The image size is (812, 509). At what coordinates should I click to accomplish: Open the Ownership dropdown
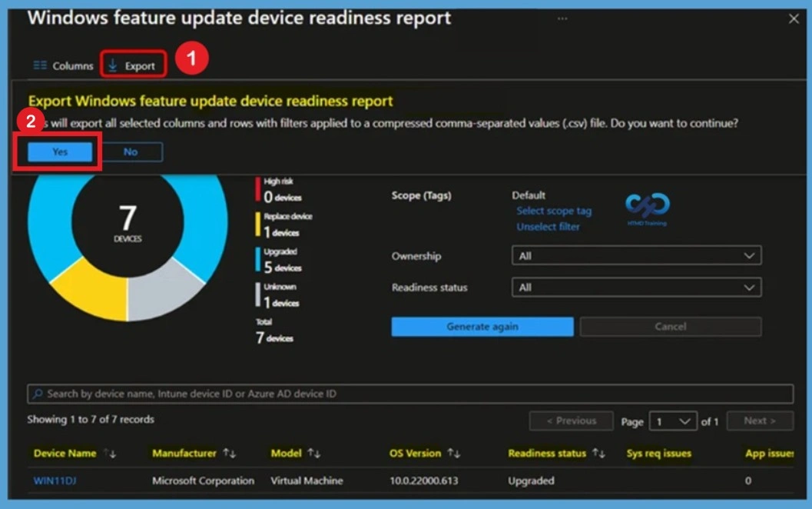click(x=636, y=255)
